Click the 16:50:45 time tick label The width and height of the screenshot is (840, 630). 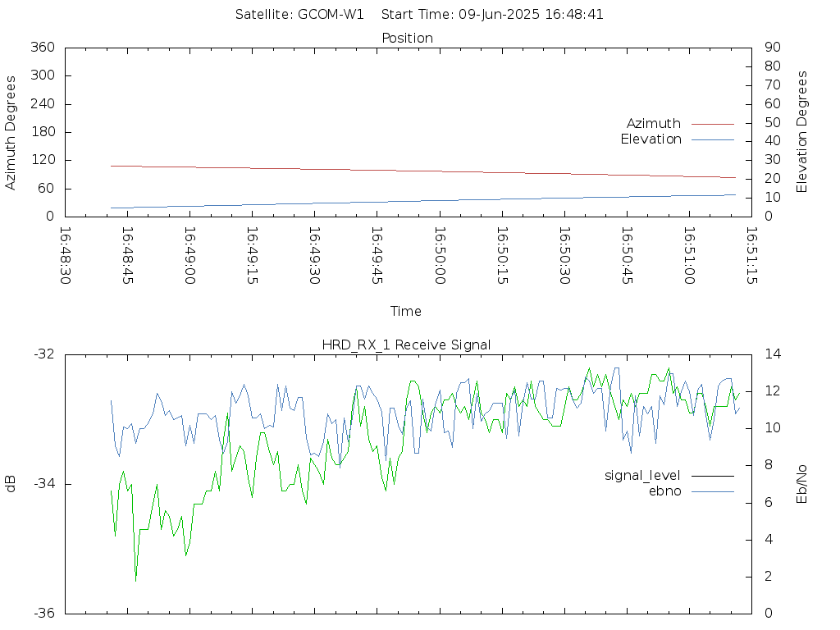tap(627, 256)
